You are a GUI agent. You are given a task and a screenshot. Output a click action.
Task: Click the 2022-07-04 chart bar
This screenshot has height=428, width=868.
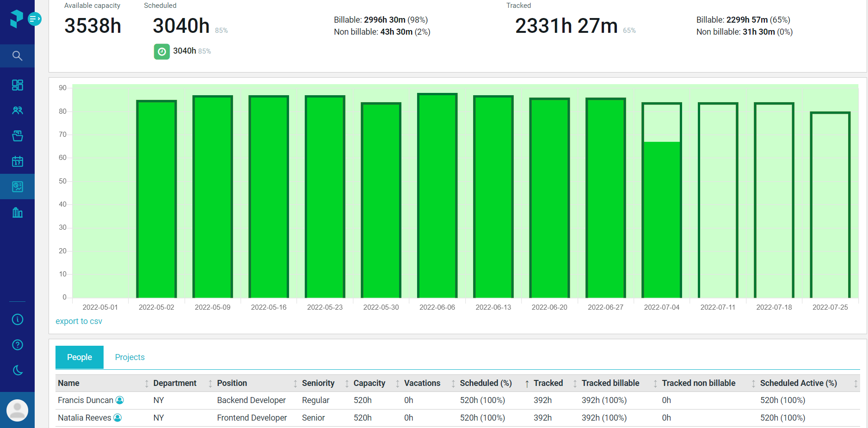[x=662, y=200]
